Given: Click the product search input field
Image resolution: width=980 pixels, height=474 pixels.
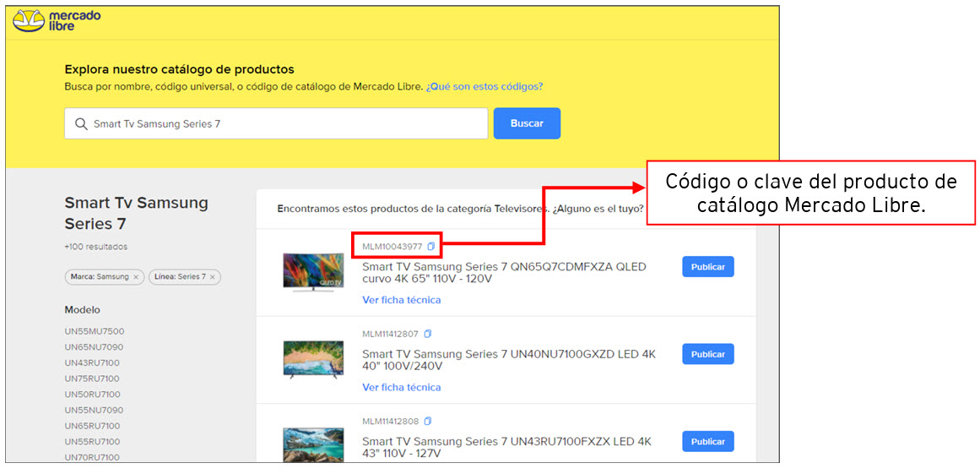Looking at the screenshot, I should pyautogui.click(x=287, y=124).
